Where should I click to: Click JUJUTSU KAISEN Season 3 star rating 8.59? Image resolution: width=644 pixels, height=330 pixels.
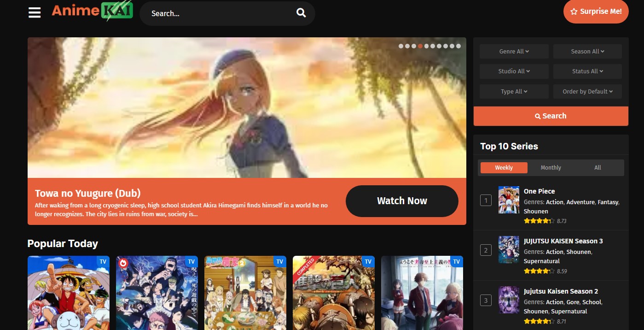[x=545, y=271]
